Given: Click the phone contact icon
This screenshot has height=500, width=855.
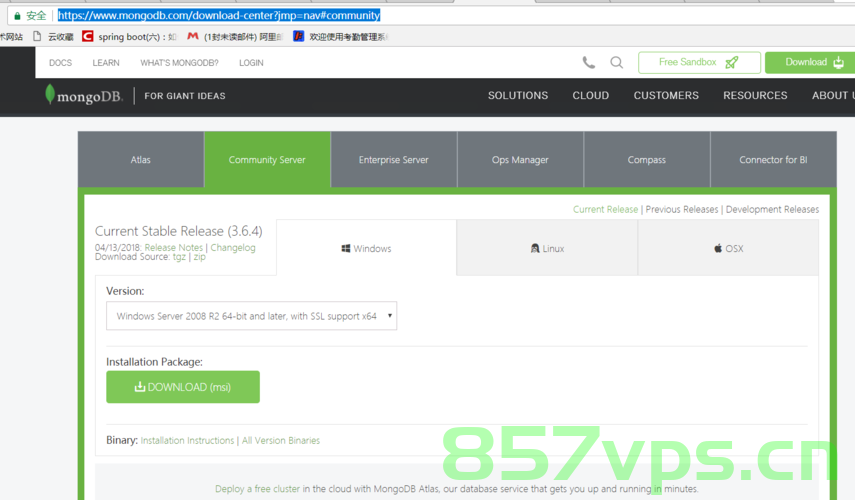Looking at the screenshot, I should tap(588, 63).
